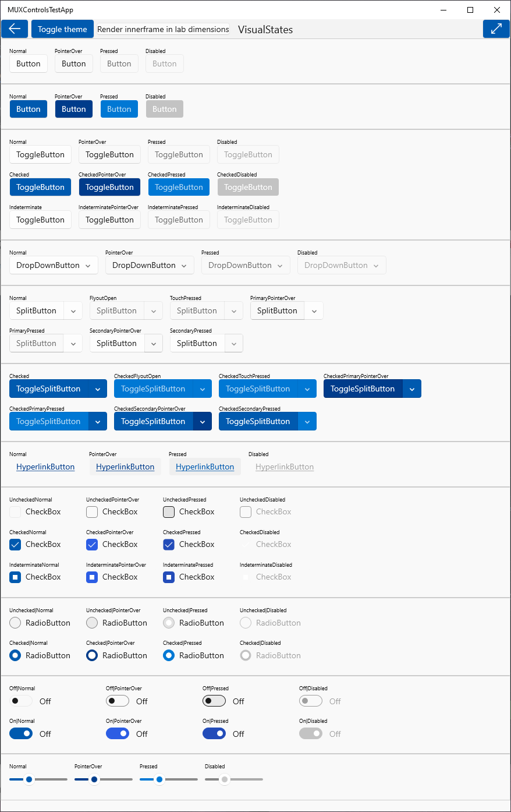Uncheck the CheckedNormal CheckBox
The height and width of the screenshot is (812, 511).
click(15, 544)
